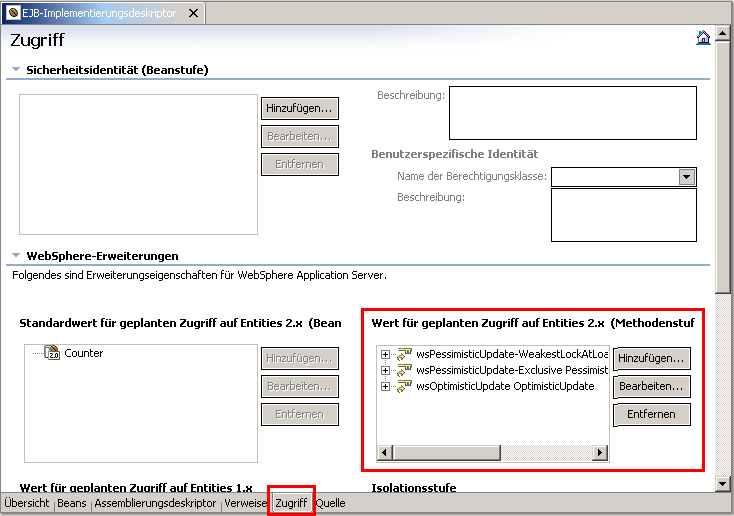Click the WebSphere-Erweiterungen heading

pyautogui.click(x=102, y=256)
